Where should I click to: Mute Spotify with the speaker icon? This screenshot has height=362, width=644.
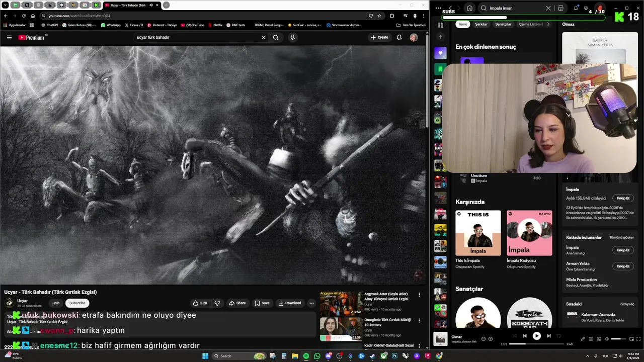tap(606, 339)
